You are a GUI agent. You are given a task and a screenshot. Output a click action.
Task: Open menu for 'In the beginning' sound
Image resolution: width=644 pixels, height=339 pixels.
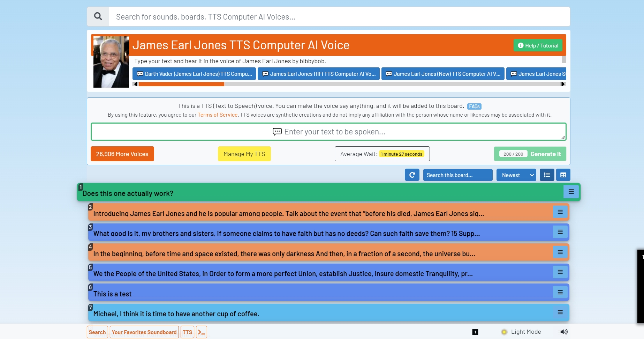[x=560, y=252]
